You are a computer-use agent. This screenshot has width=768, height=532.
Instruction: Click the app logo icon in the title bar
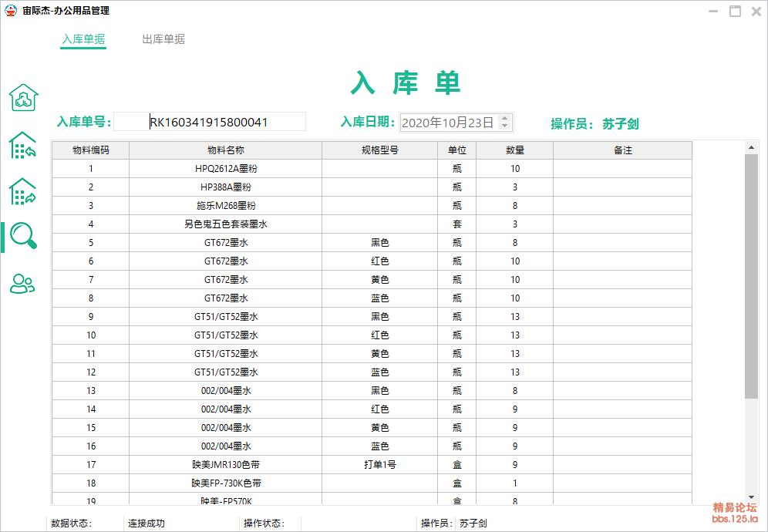point(10,10)
